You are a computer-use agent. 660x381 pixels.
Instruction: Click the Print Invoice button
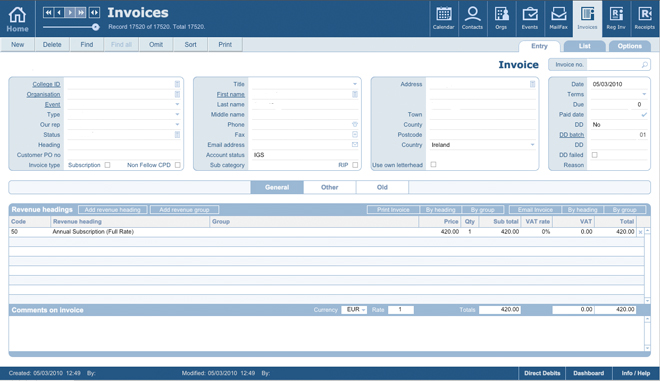[393, 210]
